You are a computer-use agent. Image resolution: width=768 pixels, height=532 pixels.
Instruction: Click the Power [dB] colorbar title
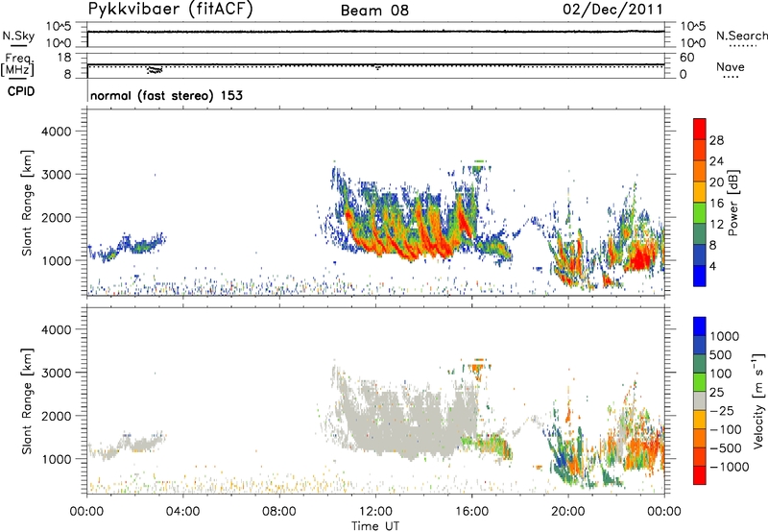tap(732, 203)
